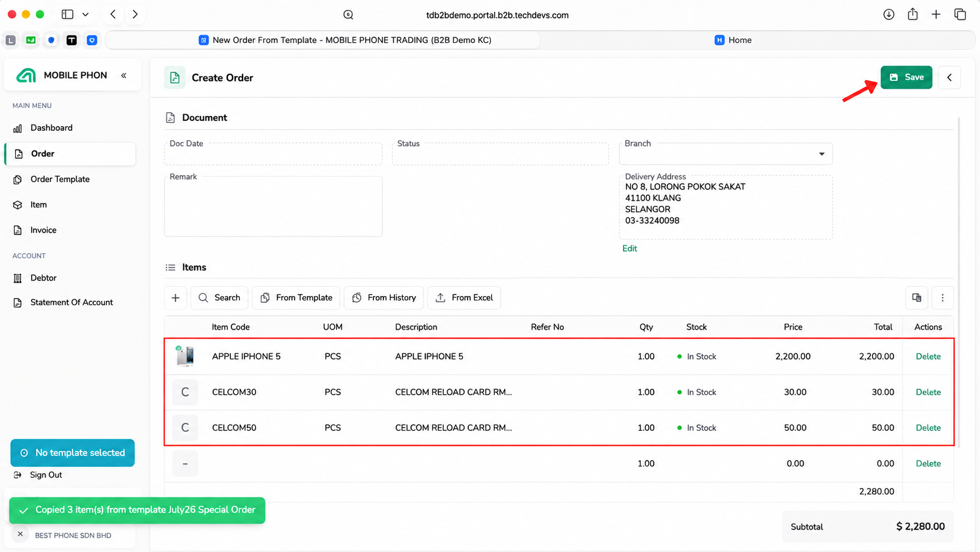View Statement Of Account
The height and width of the screenshot is (552, 980).
[70, 303]
